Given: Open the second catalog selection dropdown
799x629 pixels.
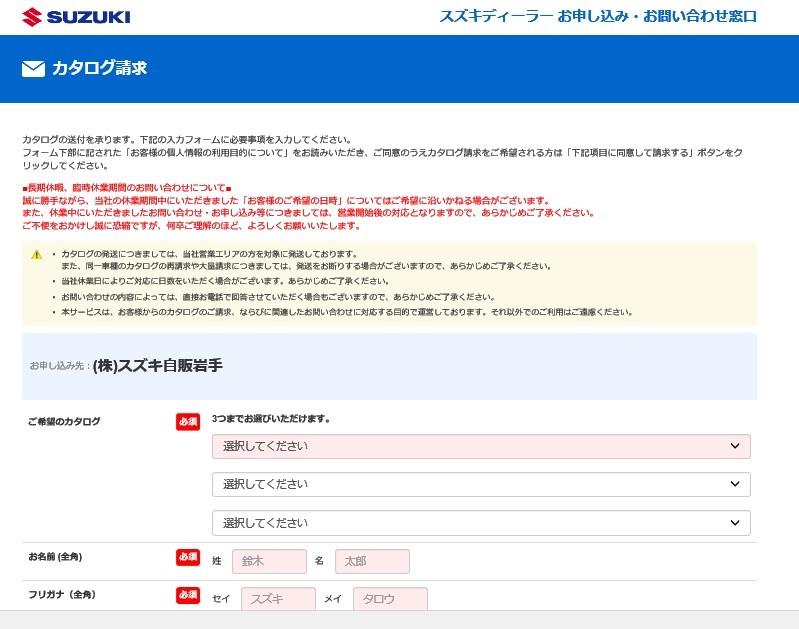Looking at the screenshot, I should (x=481, y=484).
